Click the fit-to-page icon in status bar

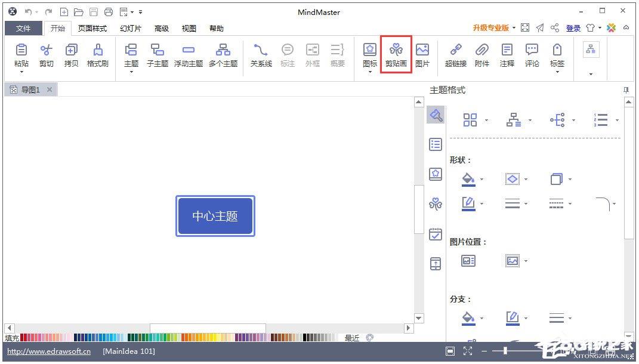tap(450, 351)
